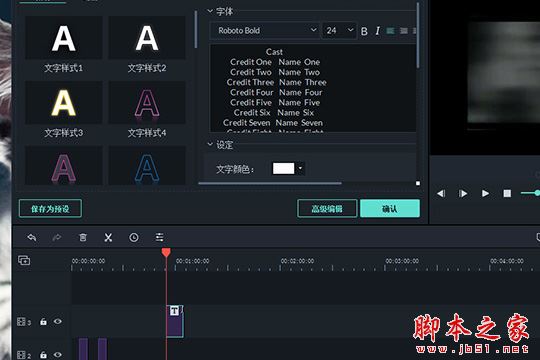
Task: Click timeline ruler at 00:02:00:00
Action: tap(297, 261)
